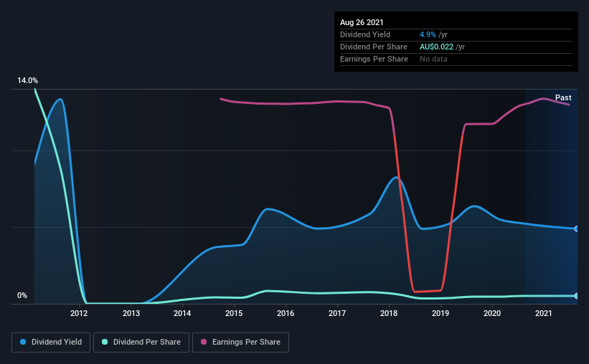The width and height of the screenshot is (589, 364).
Task: Click the teal Dividend Per Share endpoint marker
Action: (577, 296)
